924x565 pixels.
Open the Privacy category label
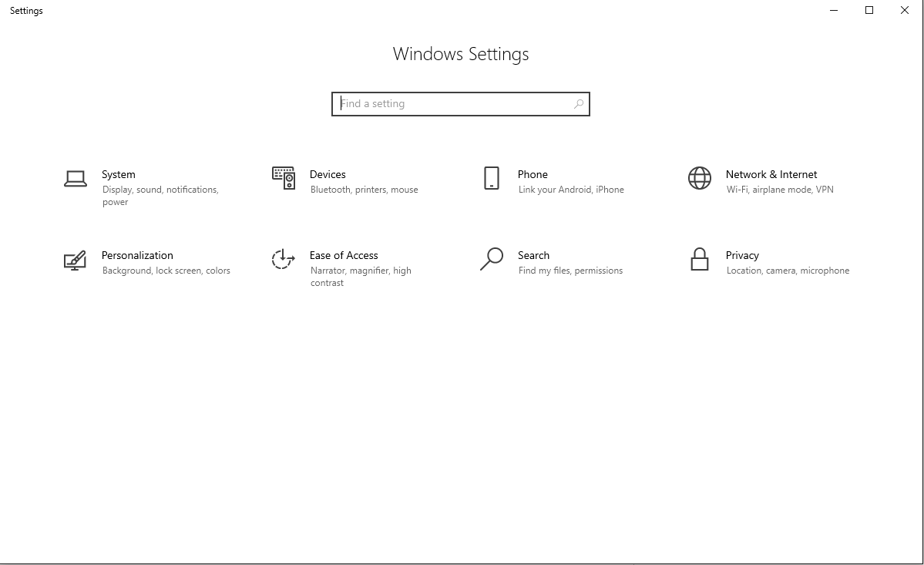(742, 255)
